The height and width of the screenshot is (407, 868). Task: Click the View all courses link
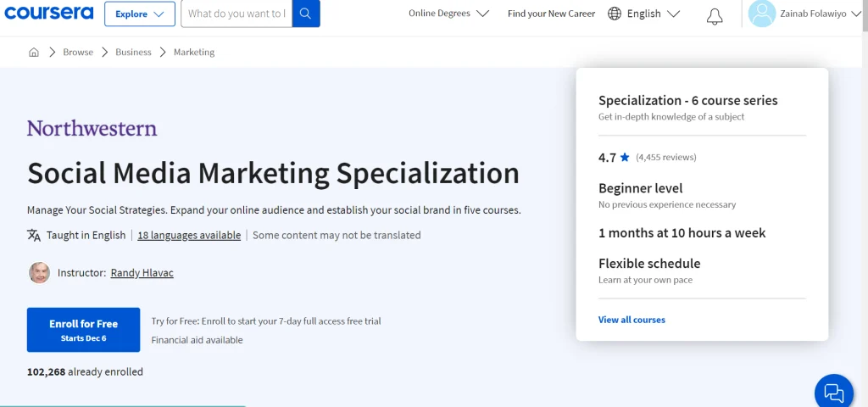pyautogui.click(x=632, y=320)
